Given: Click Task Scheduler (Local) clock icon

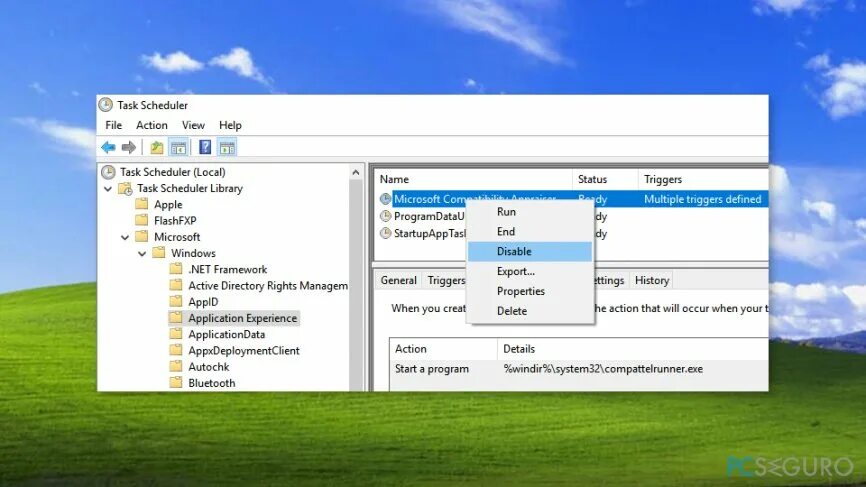Looking at the screenshot, I should [x=108, y=172].
